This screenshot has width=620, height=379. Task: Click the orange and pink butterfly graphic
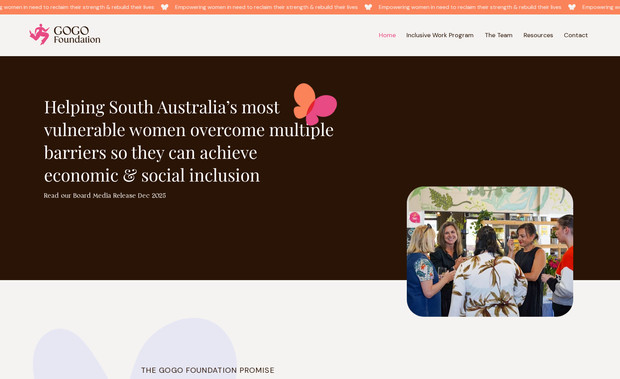[x=315, y=104]
